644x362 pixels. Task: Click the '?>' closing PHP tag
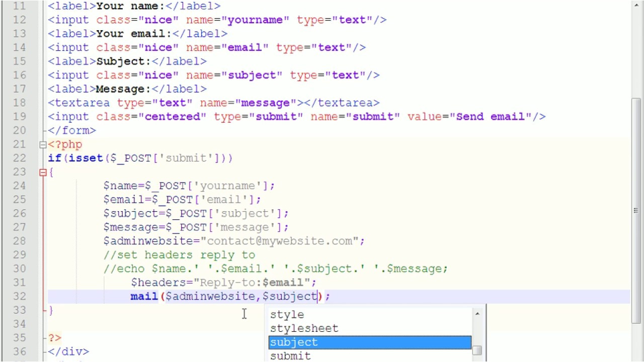coord(55,338)
